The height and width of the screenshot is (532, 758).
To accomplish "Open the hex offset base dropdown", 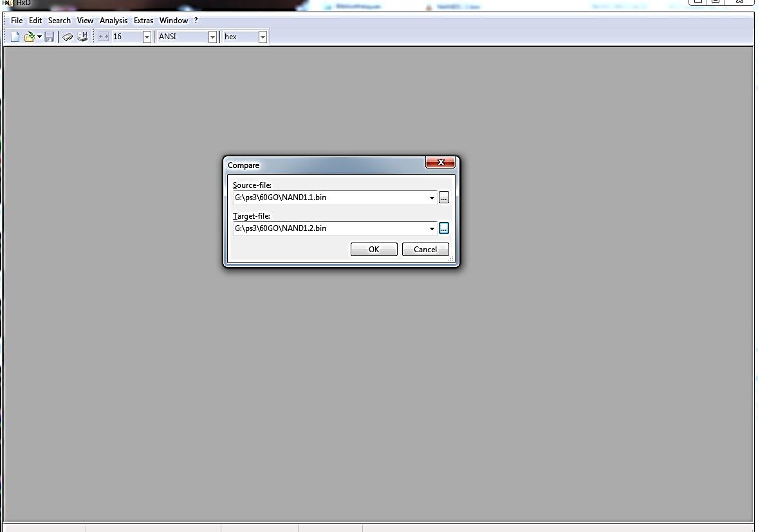I will coord(263,37).
